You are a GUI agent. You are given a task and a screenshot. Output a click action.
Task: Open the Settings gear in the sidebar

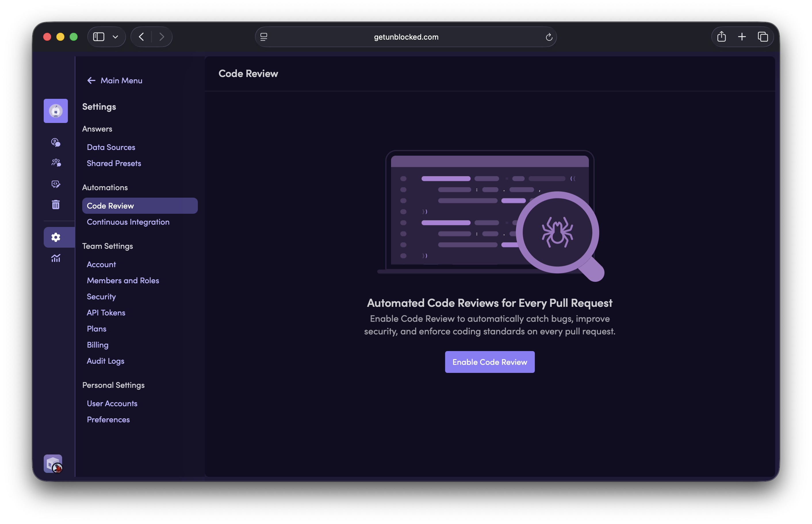pos(55,237)
